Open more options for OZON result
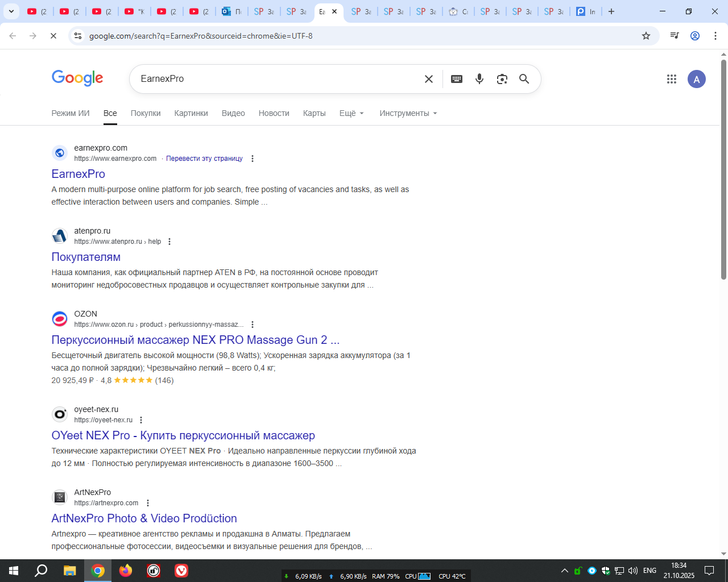The width and height of the screenshot is (728, 582). pos(253,325)
